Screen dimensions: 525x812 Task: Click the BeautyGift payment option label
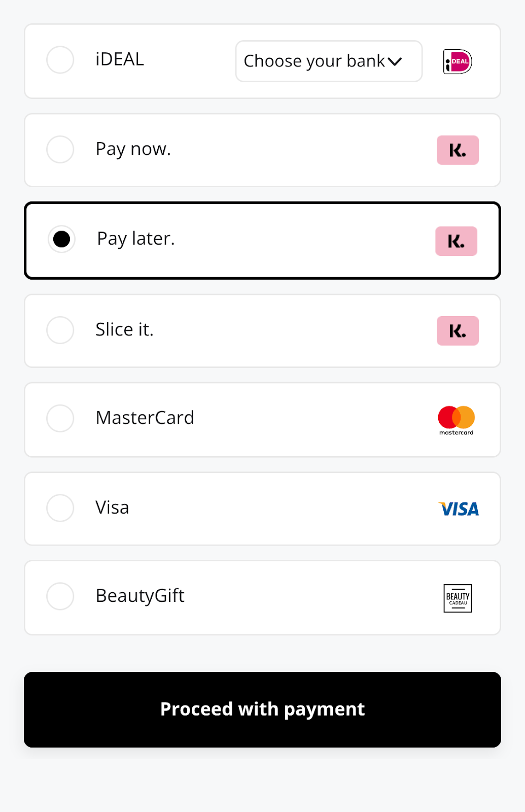140,596
